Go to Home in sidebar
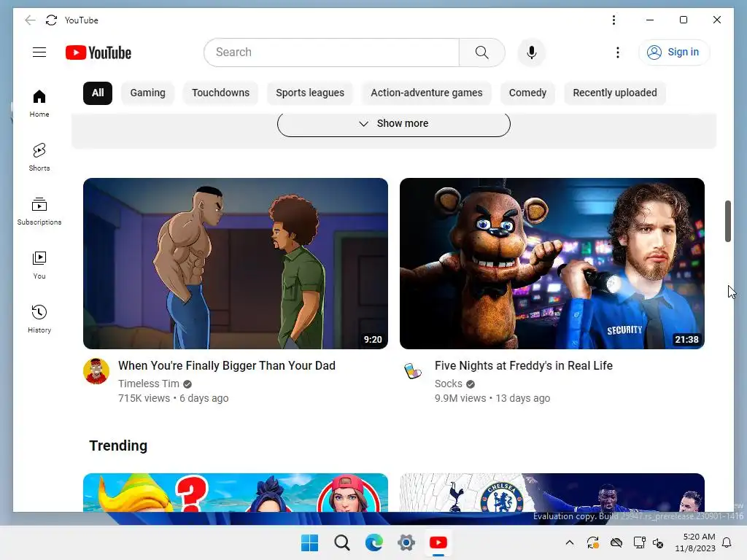 39,104
